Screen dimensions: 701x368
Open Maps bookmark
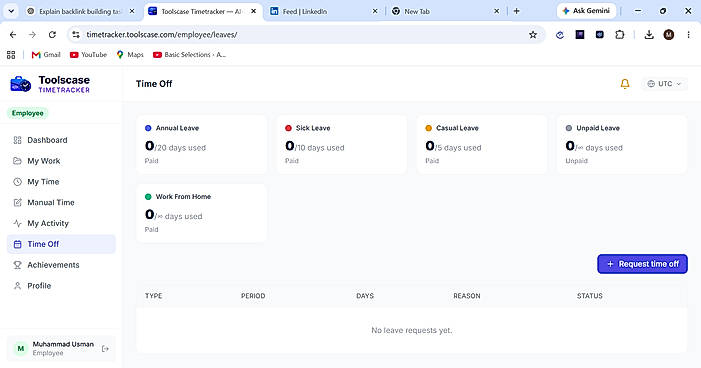tap(130, 55)
